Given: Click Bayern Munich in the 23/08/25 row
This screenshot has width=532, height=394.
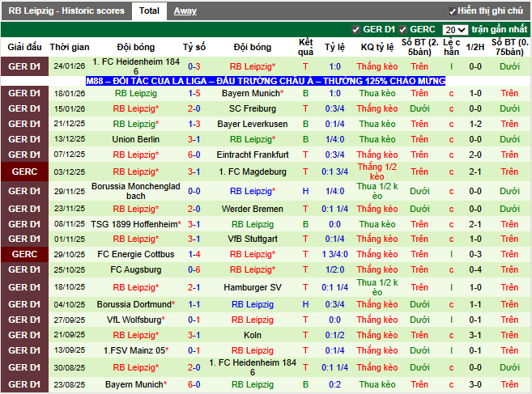Looking at the screenshot, I should [x=136, y=384].
